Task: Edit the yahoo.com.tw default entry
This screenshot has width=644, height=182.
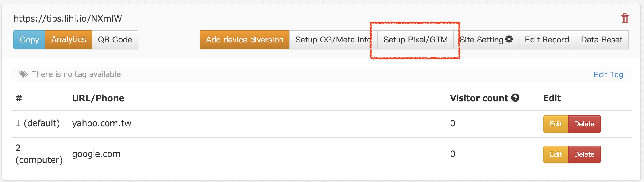Action: coord(556,124)
